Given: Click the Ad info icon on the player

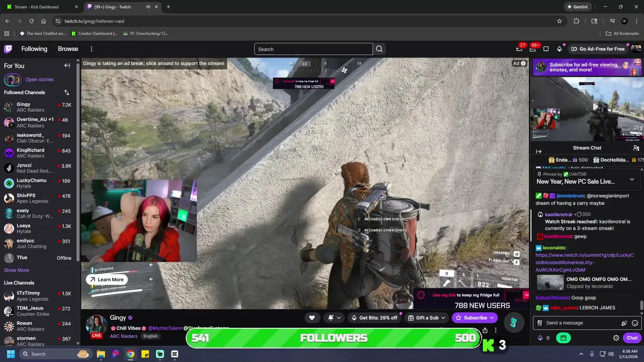Looking at the screenshot, I should [x=523, y=63].
